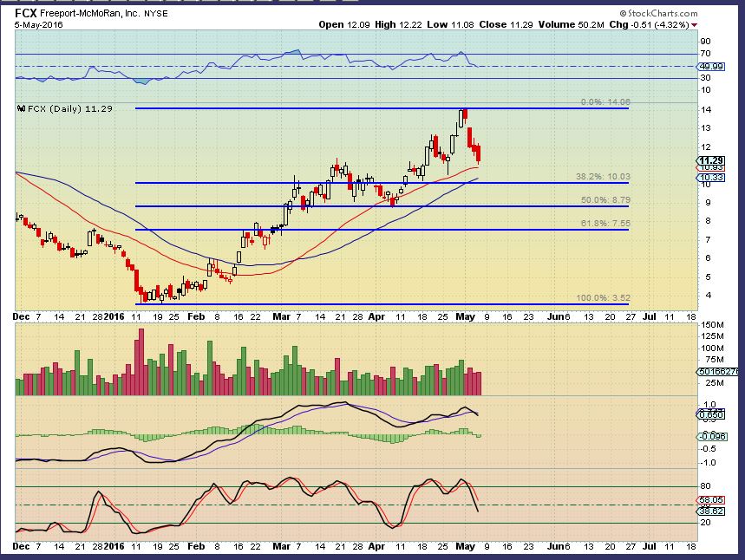The height and width of the screenshot is (560, 745).
Task: Click the Fibonacci label 100.0%: 3.52
Action: (603, 298)
